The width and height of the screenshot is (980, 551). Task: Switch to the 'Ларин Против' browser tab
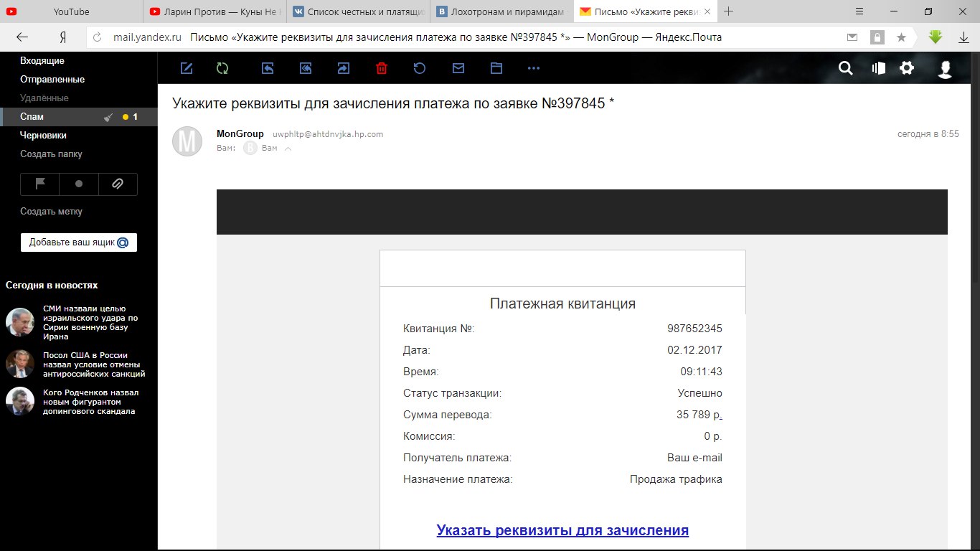[215, 11]
